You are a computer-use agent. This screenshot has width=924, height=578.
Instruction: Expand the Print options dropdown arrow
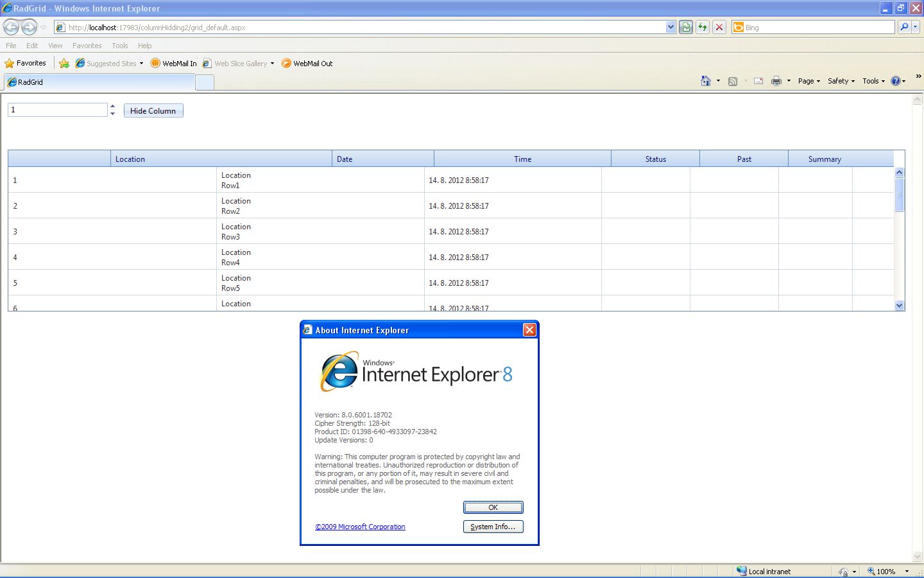(x=789, y=81)
